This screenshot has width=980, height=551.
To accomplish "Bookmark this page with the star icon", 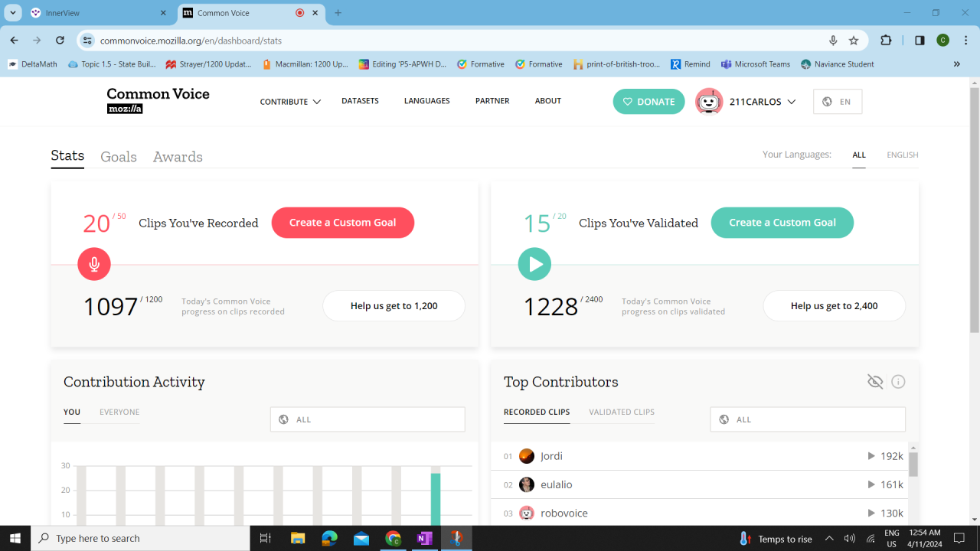I will [854, 41].
